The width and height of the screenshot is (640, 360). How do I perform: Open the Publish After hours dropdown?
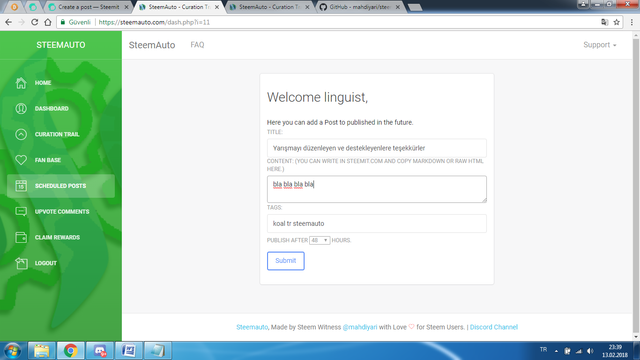tap(319, 240)
